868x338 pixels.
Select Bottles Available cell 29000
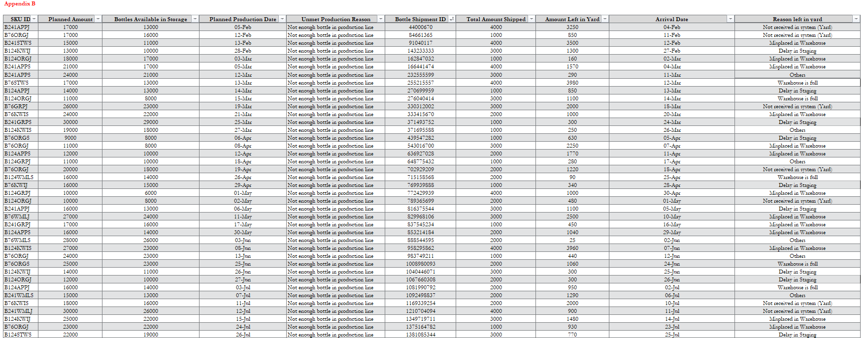coord(151,122)
